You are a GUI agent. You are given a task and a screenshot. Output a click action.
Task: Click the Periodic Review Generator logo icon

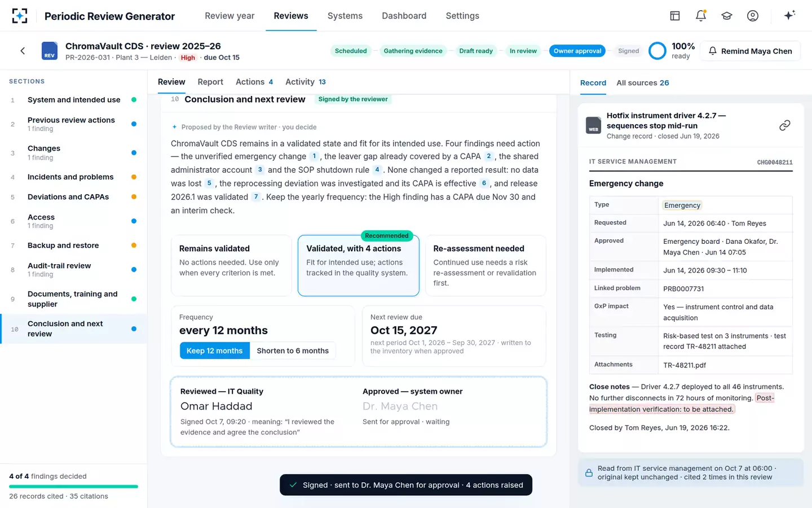click(20, 16)
